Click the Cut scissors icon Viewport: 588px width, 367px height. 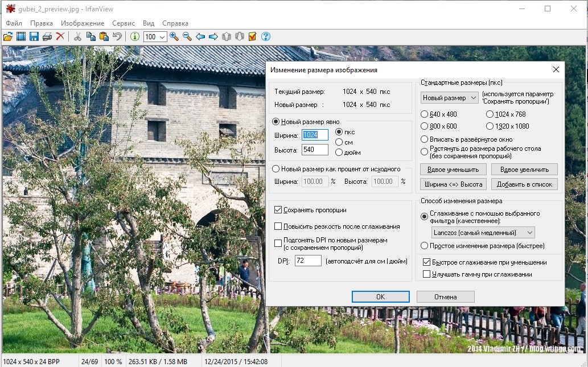coord(77,36)
